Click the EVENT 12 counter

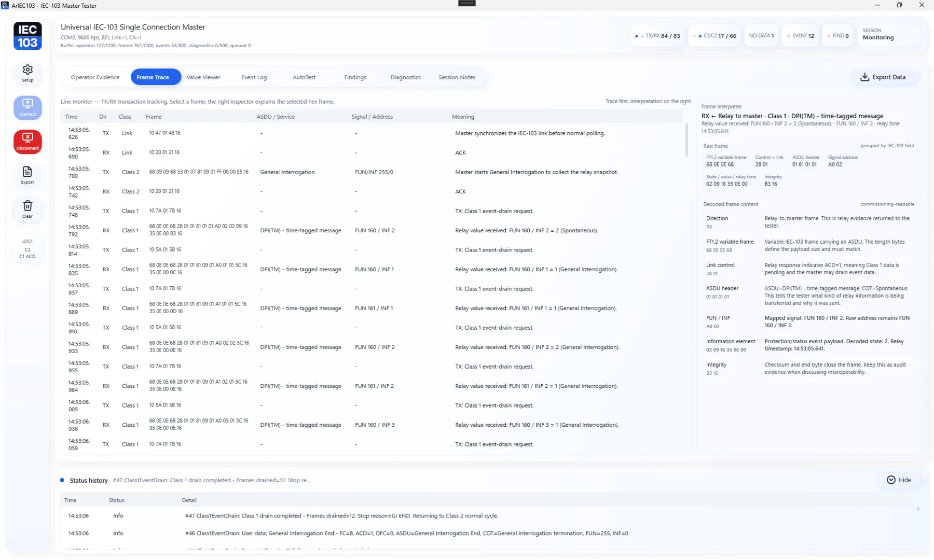point(800,36)
